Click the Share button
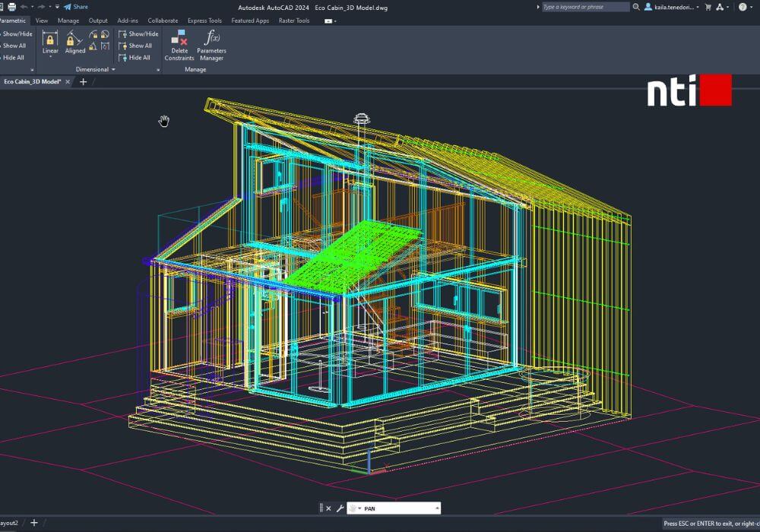The image size is (760, 532). coord(76,7)
